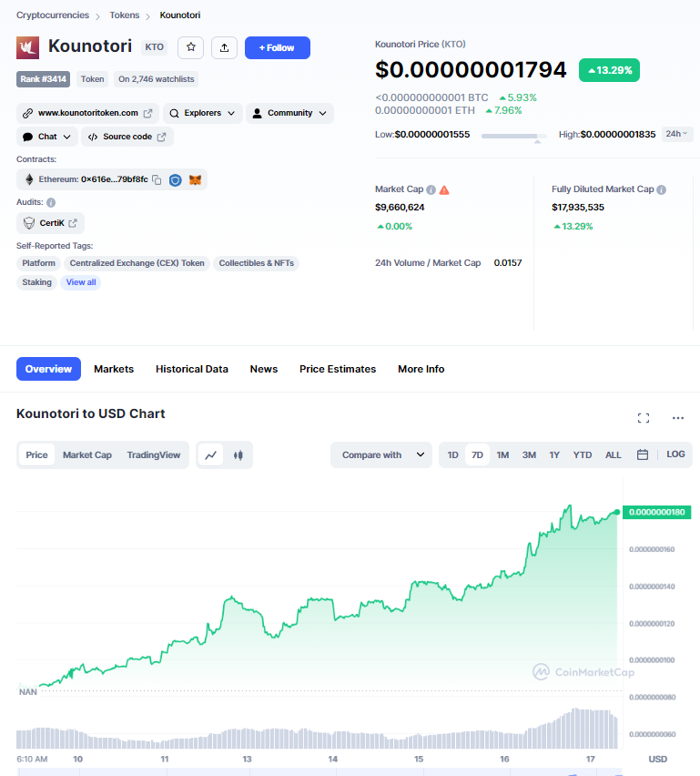Click external link icon on Source code
This screenshot has height=776, width=700.
tap(161, 138)
